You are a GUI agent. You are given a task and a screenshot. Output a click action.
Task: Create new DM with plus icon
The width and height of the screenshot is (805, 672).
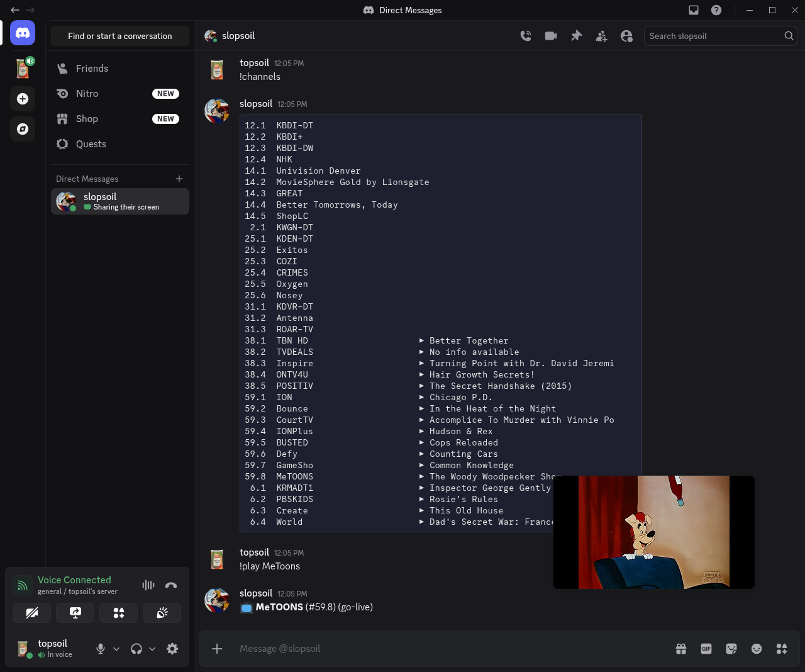179,179
